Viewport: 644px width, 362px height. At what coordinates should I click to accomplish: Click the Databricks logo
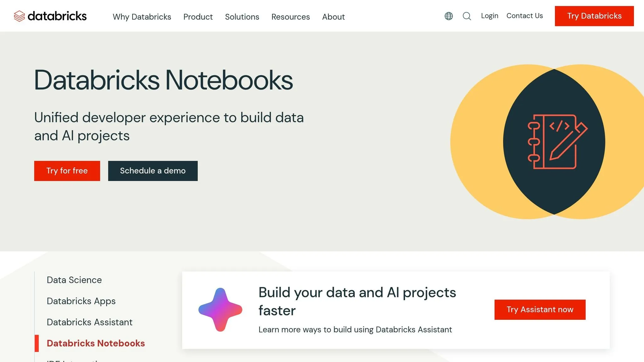pyautogui.click(x=50, y=16)
